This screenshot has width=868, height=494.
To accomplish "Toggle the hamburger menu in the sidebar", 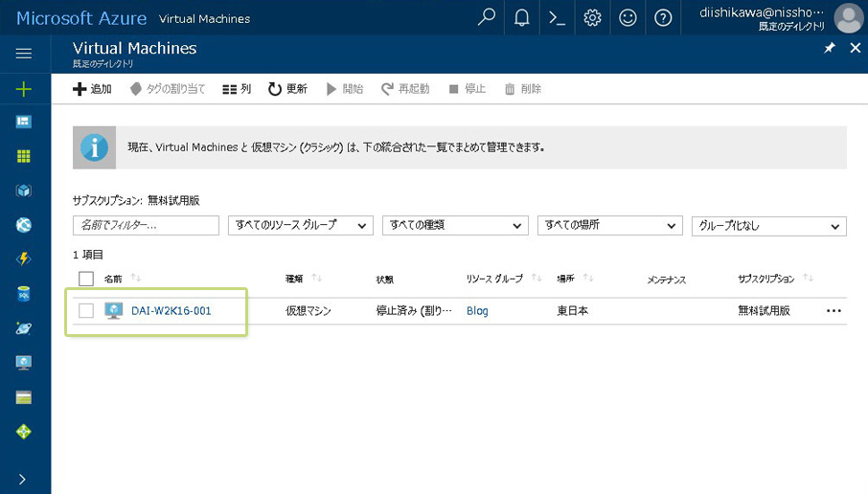I will pyautogui.click(x=24, y=55).
